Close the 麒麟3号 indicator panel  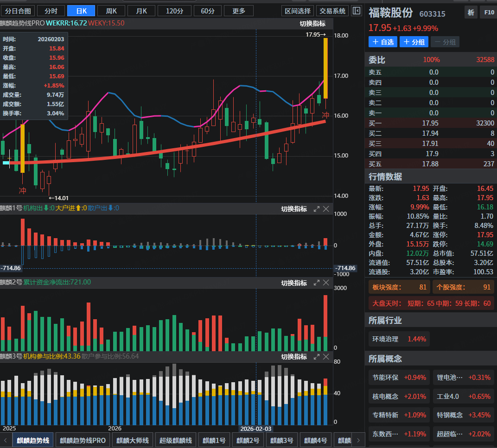click(326, 357)
